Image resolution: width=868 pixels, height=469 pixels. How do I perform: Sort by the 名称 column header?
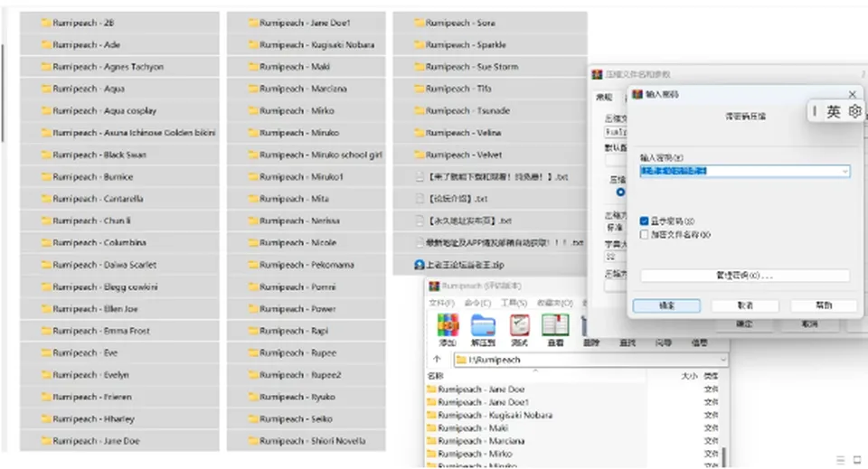[436, 376]
